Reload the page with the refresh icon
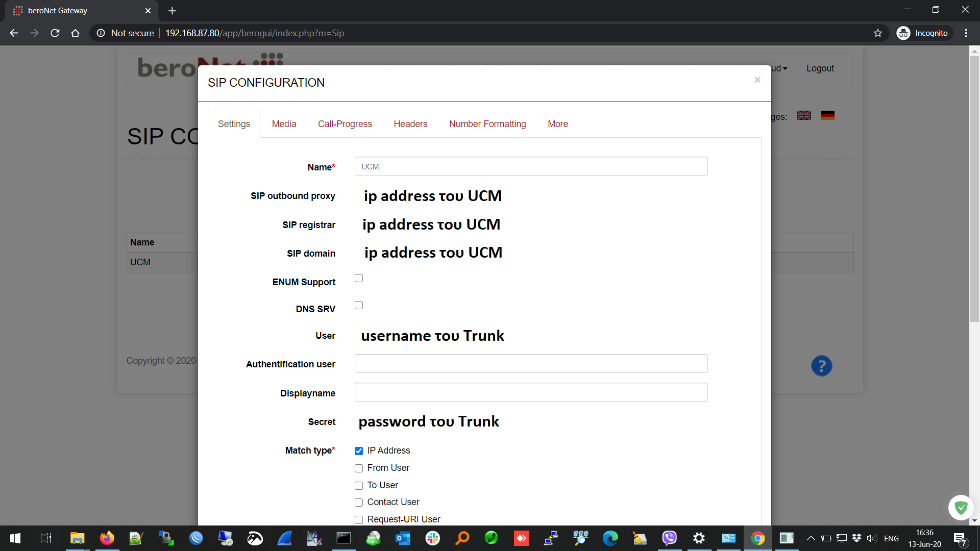This screenshot has width=980, height=551. tap(55, 33)
